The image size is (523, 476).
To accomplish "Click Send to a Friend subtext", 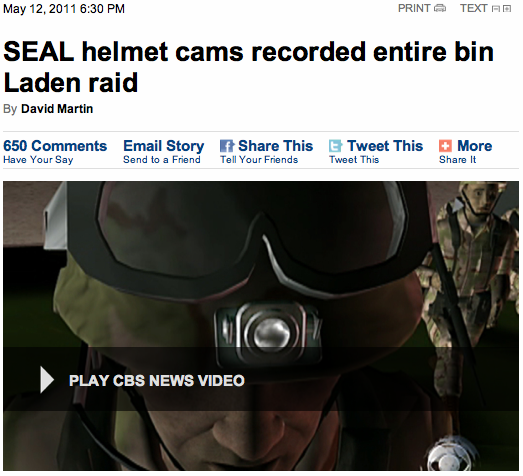I will pos(162,160).
